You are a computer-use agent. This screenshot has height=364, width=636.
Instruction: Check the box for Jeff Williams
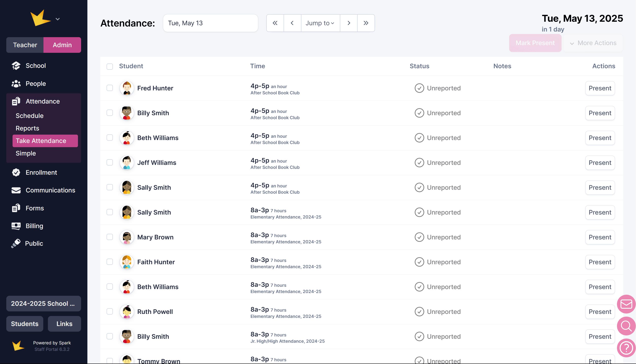coord(110,163)
